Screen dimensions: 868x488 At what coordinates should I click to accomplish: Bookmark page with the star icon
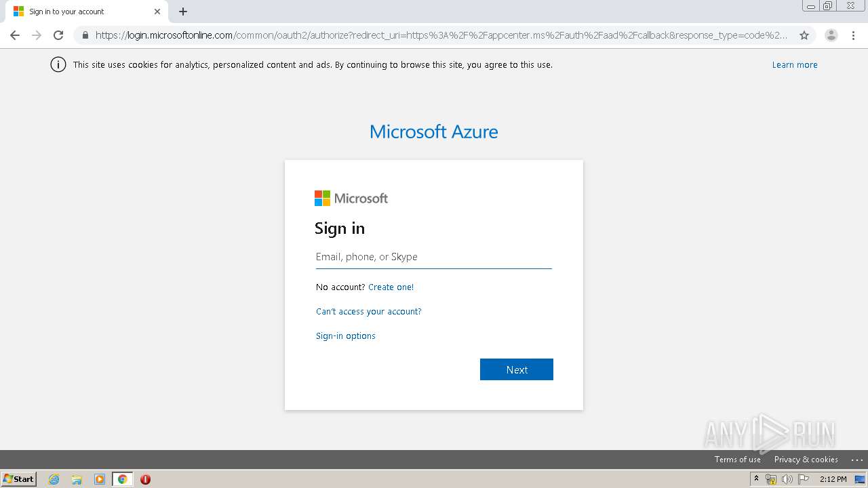click(x=804, y=35)
